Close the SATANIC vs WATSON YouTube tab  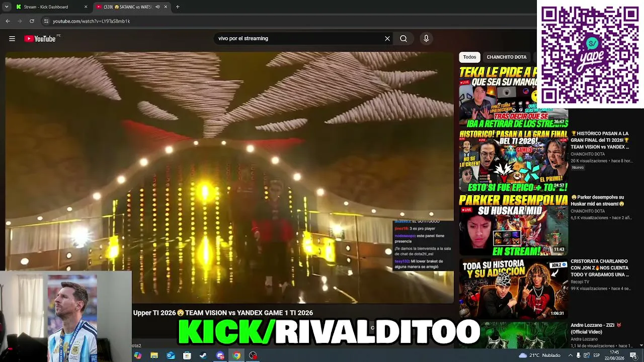(x=166, y=7)
